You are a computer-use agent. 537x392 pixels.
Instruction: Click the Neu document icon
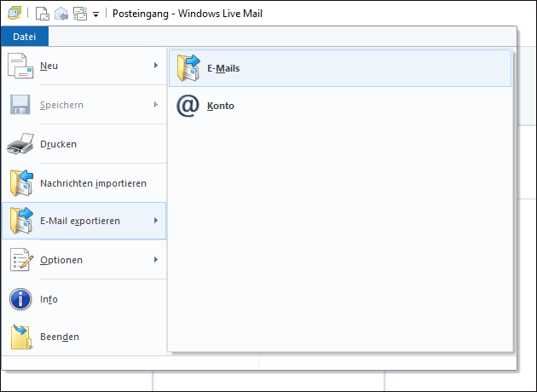[20, 66]
